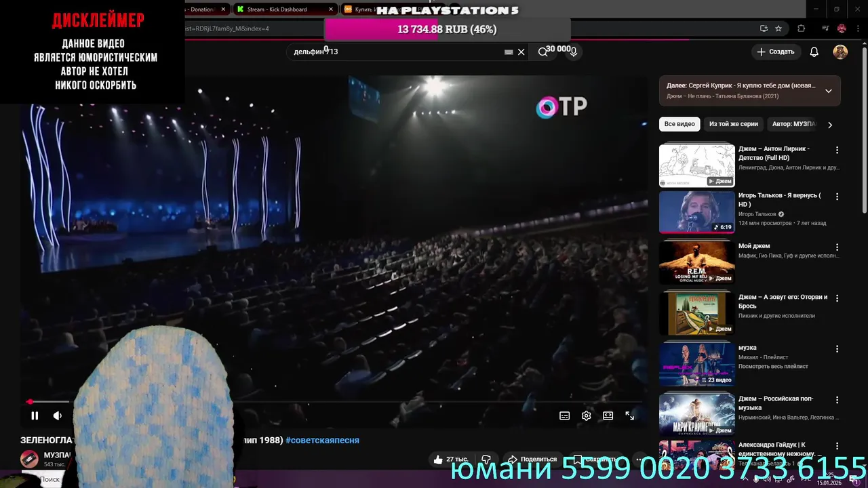Open the МУЗПА channel avatar
The image size is (868, 488).
coord(29,460)
